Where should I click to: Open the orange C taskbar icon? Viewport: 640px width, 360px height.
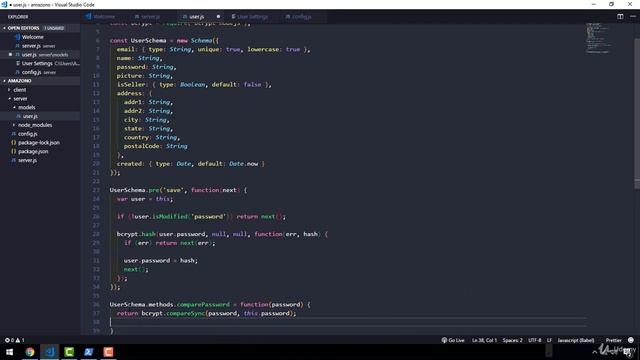click(108, 352)
